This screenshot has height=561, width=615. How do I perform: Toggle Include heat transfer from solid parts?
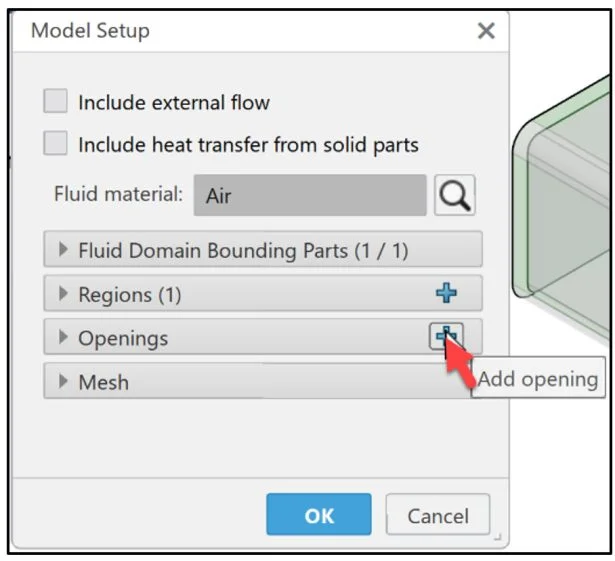coord(56,144)
